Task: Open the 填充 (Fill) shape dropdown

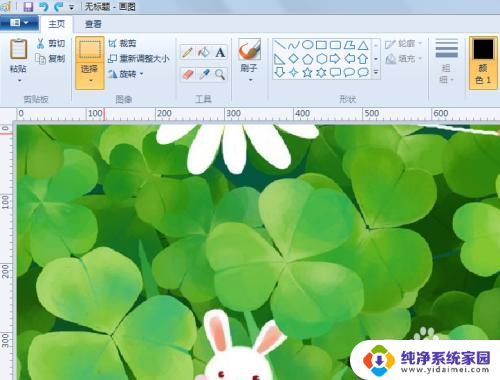Action: coord(403,59)
